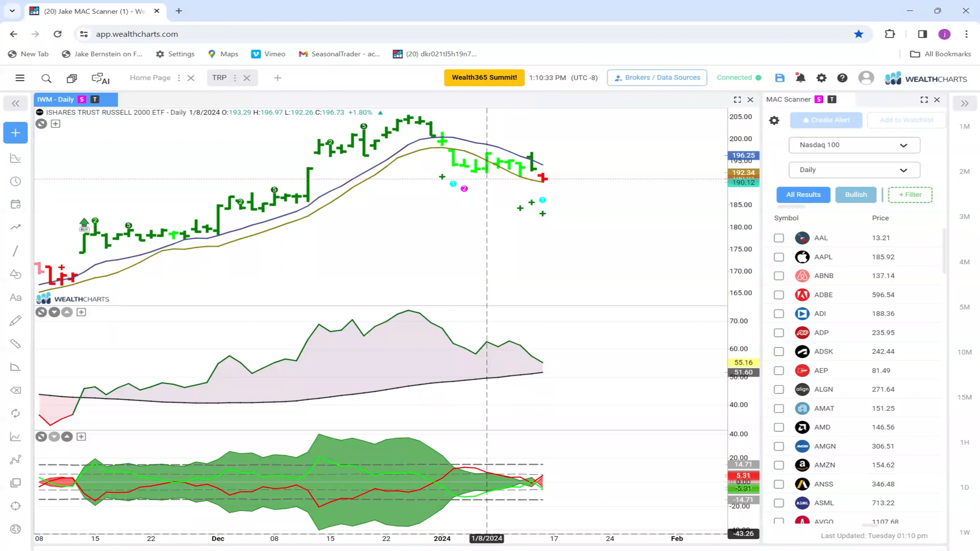Screen dimensions: 980x551
Task: Hide the price chart indicator eye icon
Action: click(x=41, y=124)
